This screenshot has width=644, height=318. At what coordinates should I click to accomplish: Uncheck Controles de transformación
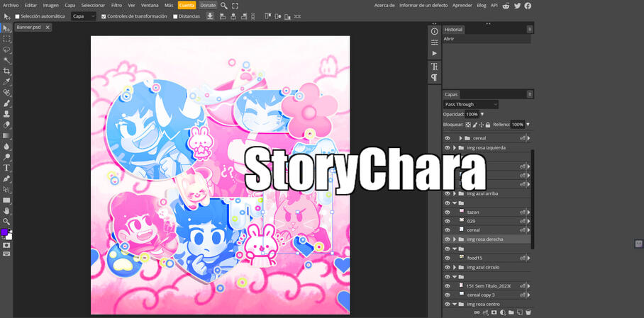click(104, 16)
